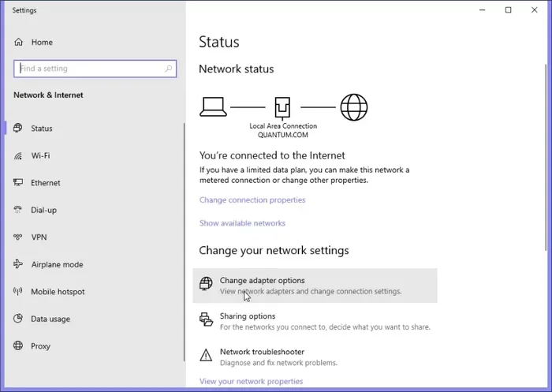This screenshot has height=392, width=552.
Task: Open Data usage settings
Action: pos(50,319)
